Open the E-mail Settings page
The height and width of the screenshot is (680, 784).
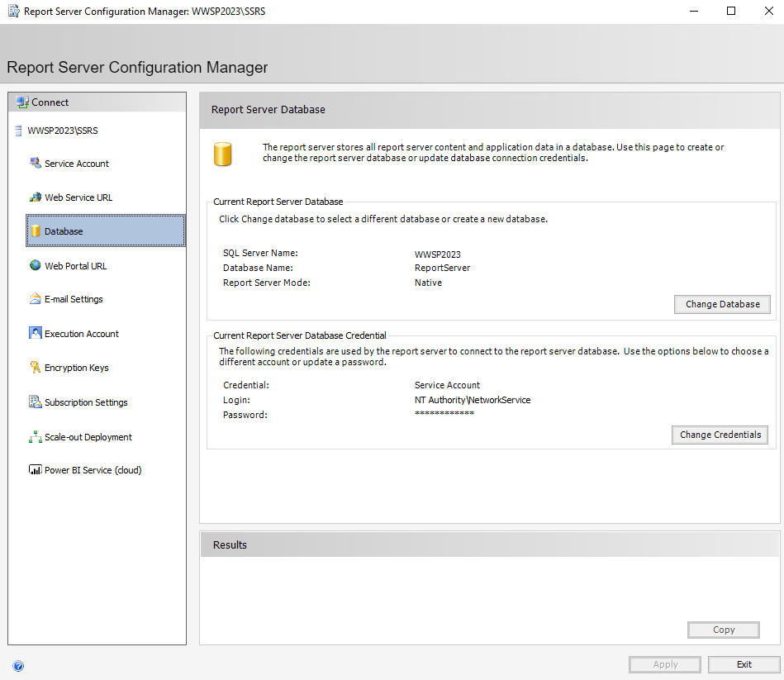74,299
